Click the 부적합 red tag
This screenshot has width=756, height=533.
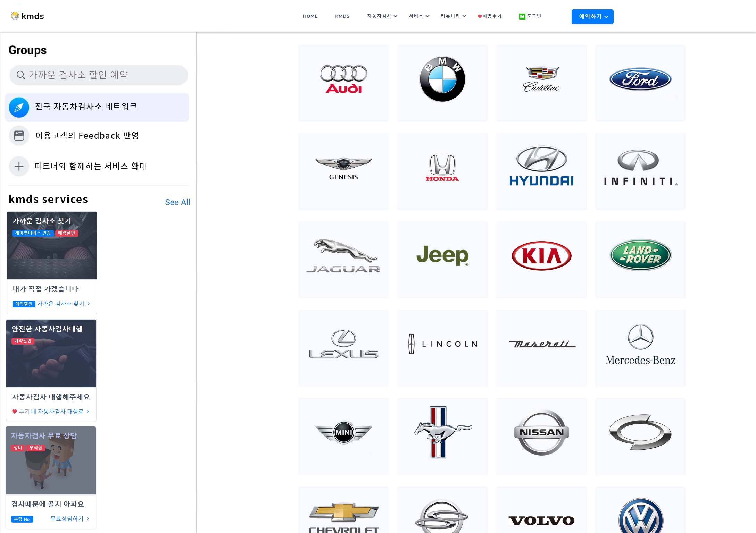click(x=36, y=448)
